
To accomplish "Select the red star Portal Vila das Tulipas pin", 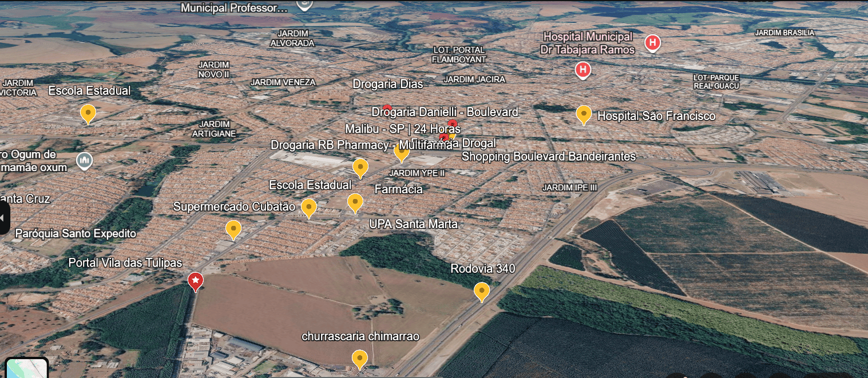I will [x=196, y=281].
